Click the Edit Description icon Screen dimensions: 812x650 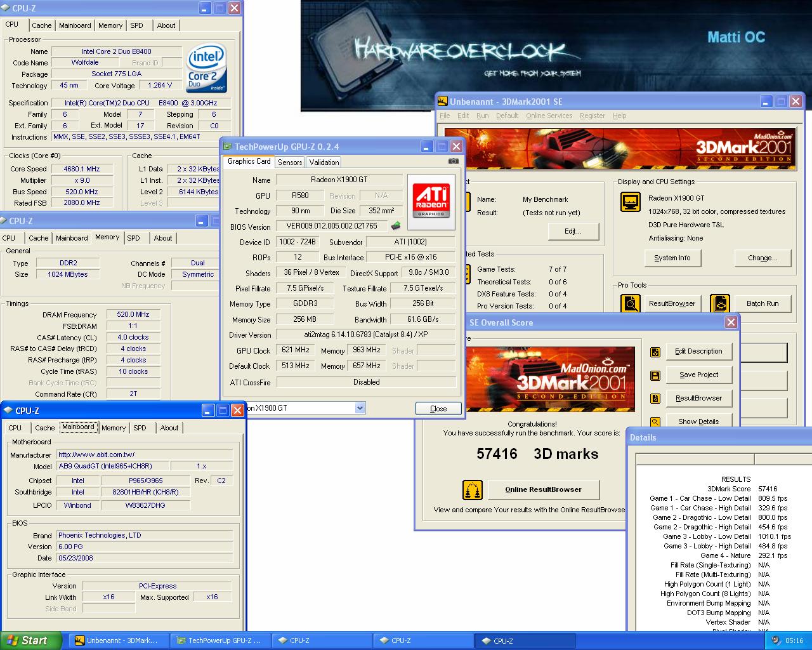pyautogui.click(x=655, y=352)
